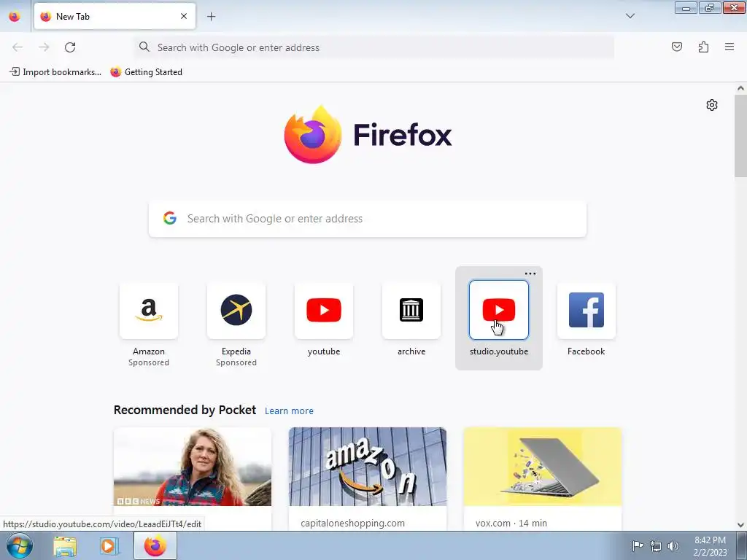
Task: Expand the list all tabs chevron
Action: point(630,16)
